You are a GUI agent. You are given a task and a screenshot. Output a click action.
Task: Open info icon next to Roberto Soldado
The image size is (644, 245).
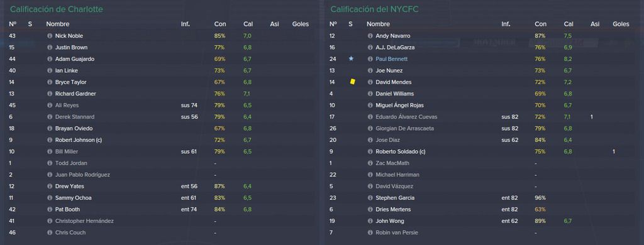tap(370, 152)
